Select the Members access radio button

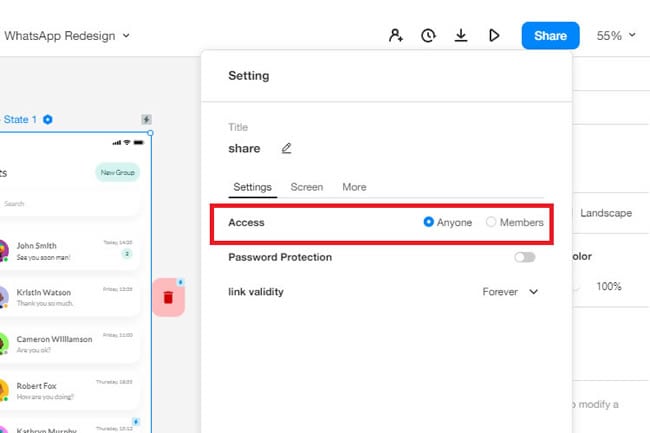point(491,222)
